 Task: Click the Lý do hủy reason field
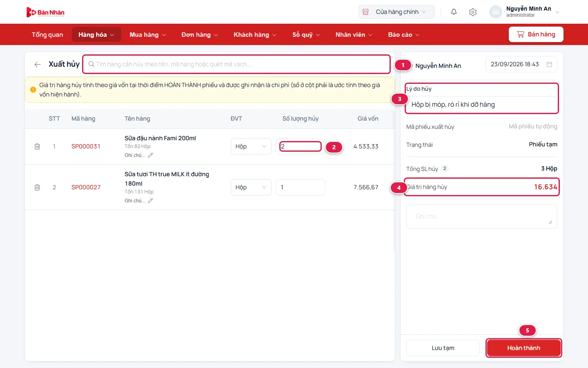pos(482,105)
